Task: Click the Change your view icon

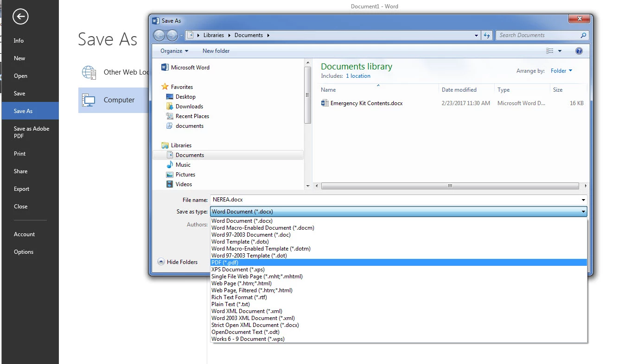Action: coord(550,51)
